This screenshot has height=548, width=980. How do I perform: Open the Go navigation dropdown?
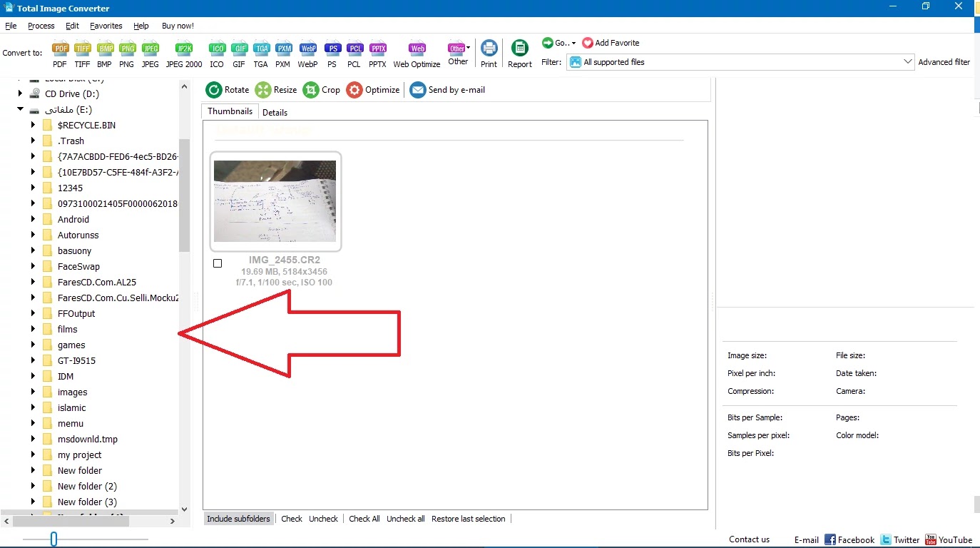click(558, 43)
